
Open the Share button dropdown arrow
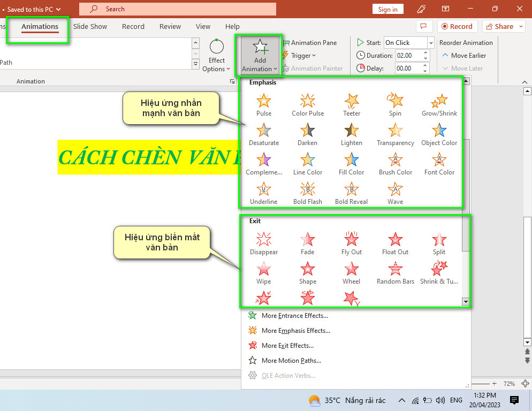point(521,26)
